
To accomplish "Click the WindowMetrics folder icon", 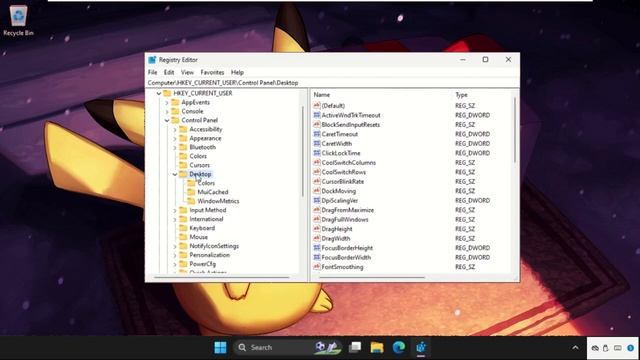I will pos(191,201).
